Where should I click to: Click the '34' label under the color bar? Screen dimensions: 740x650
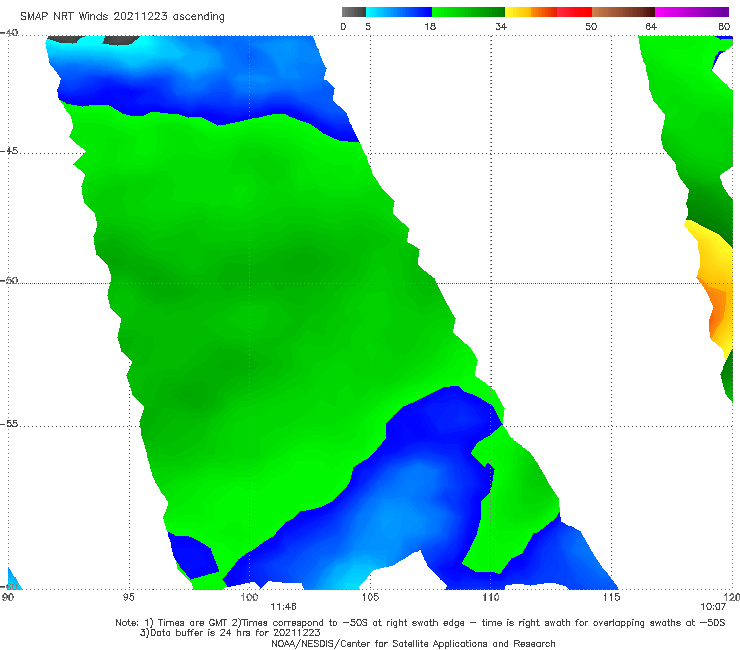pos(501,27)
